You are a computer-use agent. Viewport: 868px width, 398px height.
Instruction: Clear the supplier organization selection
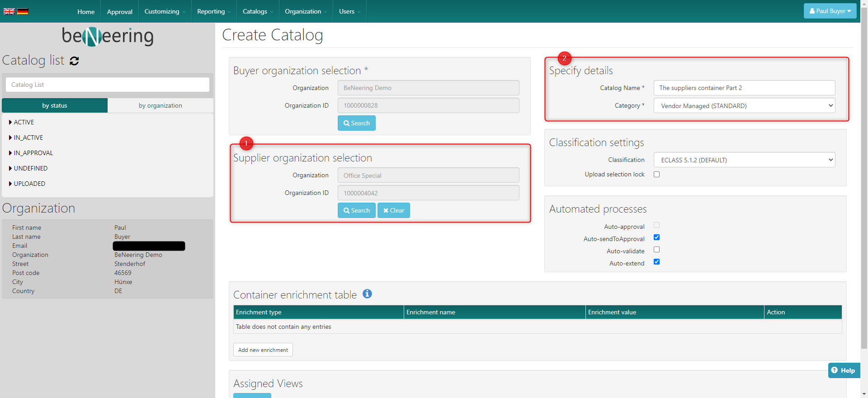(393, 210)
